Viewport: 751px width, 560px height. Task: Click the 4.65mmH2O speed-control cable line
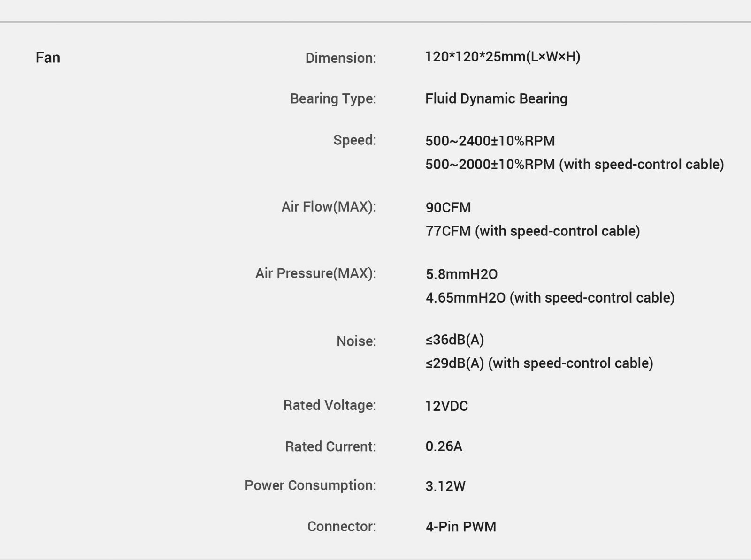click(550, 297)
